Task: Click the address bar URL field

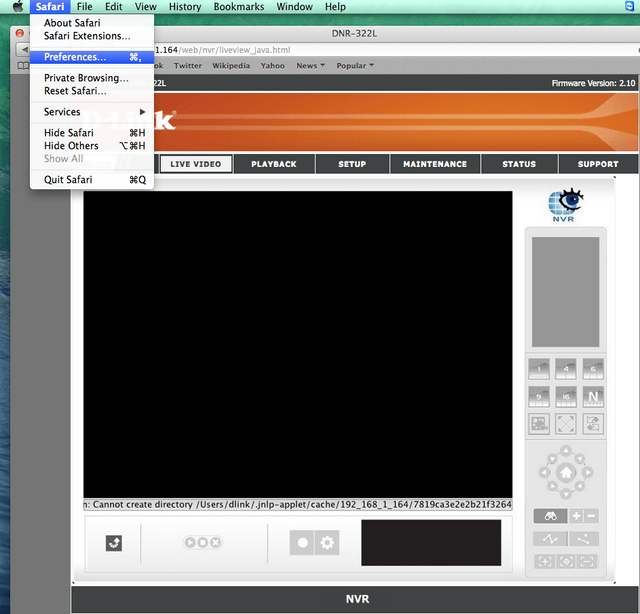Action: (394, 50)
